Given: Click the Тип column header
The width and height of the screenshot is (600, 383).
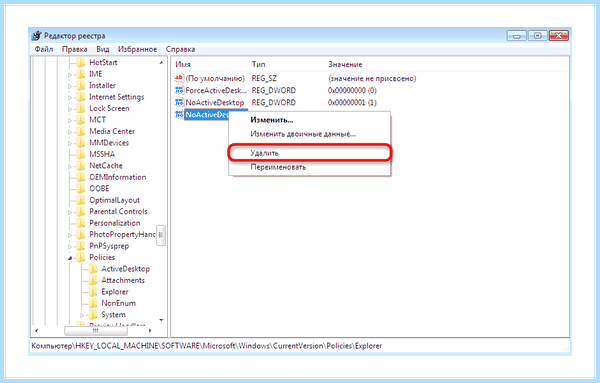Looking at the screenshot, I should point(258,64).
